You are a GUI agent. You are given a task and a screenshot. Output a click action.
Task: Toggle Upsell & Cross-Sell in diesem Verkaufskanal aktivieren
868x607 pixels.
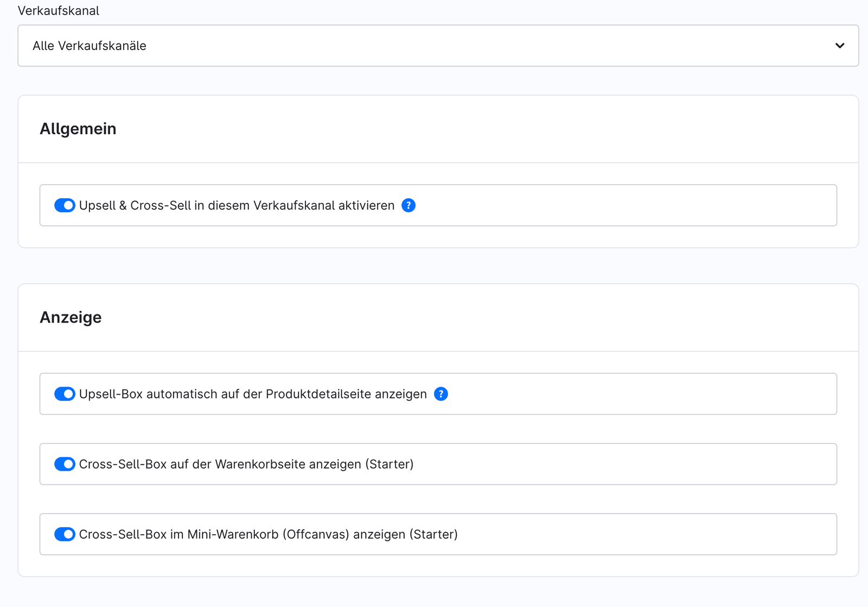(65, 205)
